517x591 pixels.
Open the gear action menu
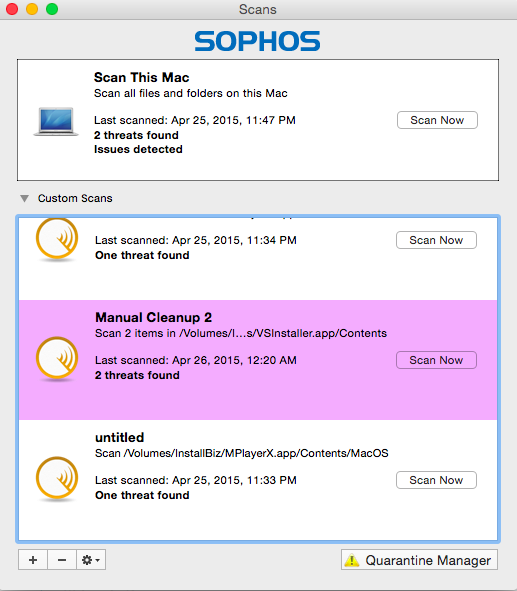(91, 560)
